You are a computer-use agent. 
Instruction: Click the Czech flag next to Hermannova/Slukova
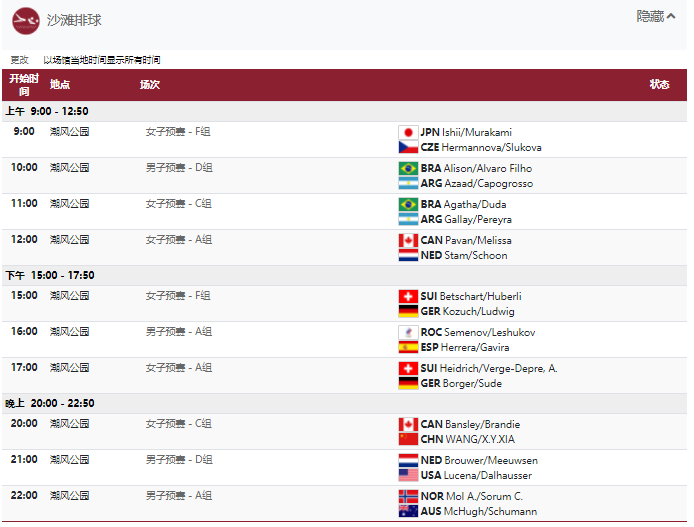point(408,147)
